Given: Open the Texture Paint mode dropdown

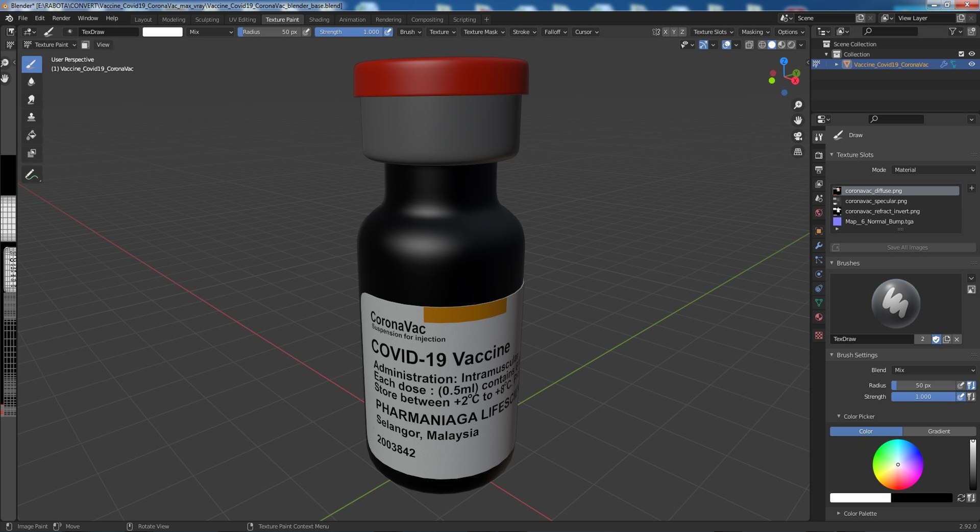Looking at the screenshot, I should pos(50,45).
